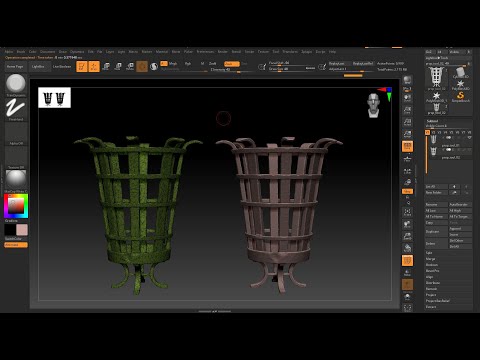480x360 pixels.
Task: Toggle visibility eye of prop_tool_01 subtool
Action: [x=470, y=137]
